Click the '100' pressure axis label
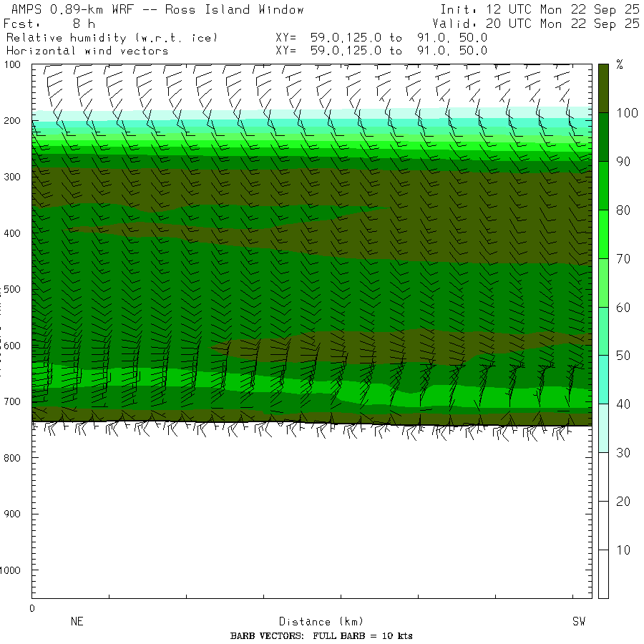This screenshot has height=644, width=644. tap(12, 64)
